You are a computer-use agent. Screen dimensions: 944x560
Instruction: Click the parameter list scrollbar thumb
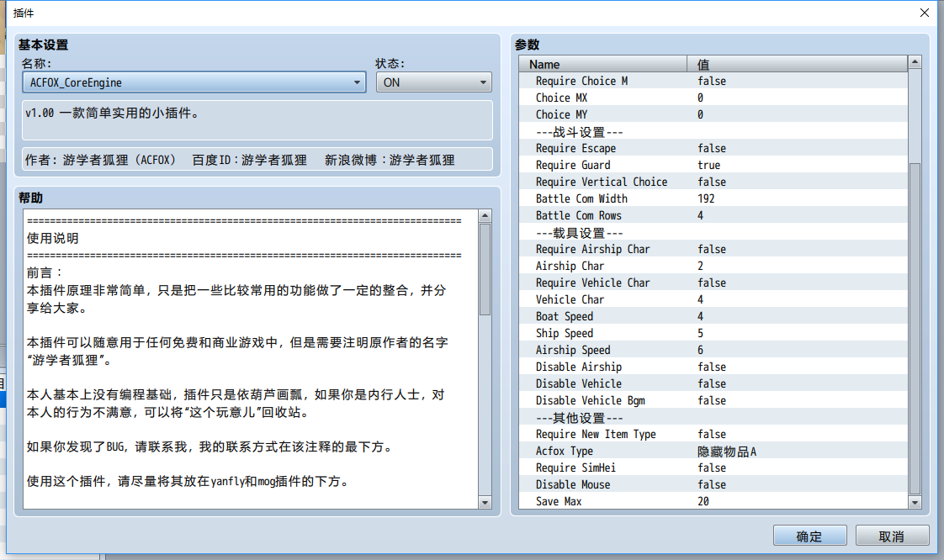(915, 329)
